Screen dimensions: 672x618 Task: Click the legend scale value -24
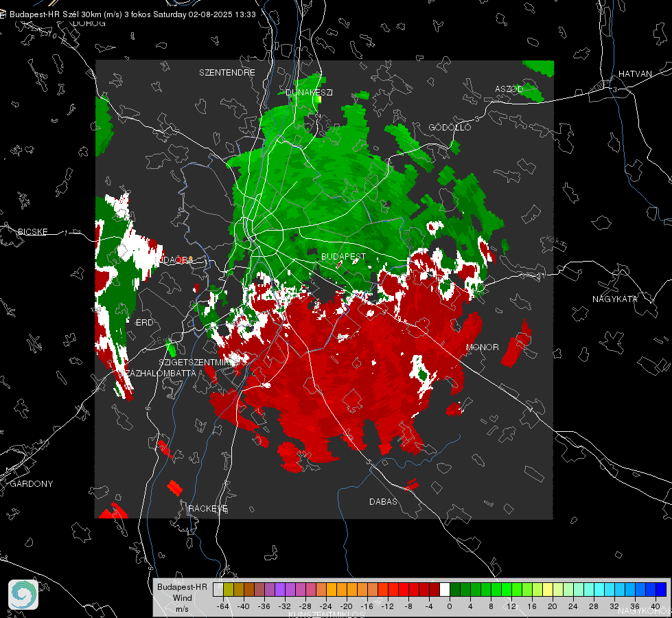click(325, 606)
